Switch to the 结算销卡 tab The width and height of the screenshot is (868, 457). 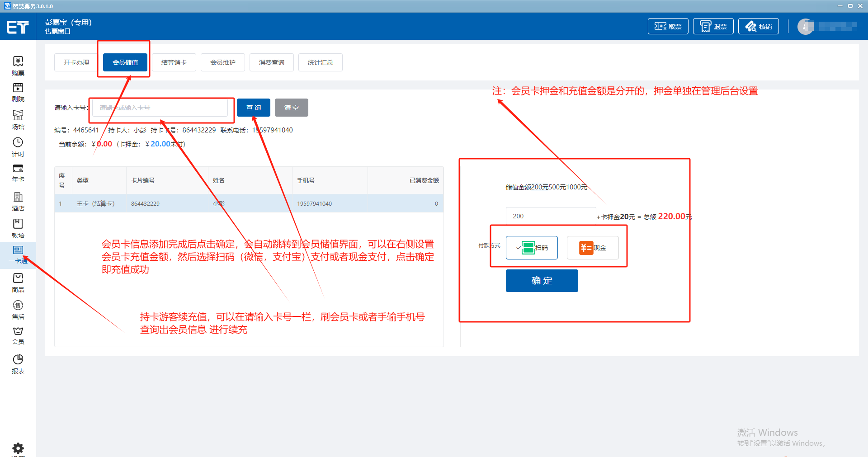coord(174,62)
